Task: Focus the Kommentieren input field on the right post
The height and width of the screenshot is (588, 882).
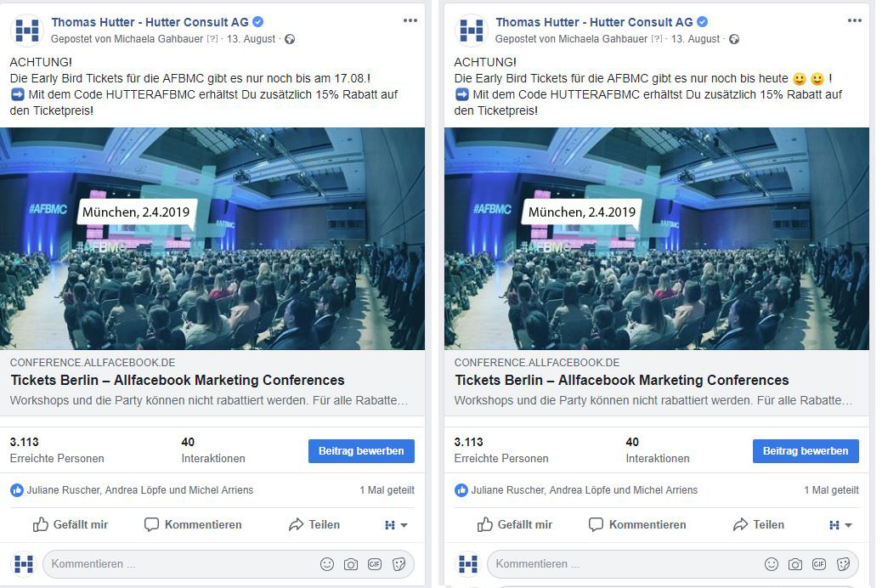Action: click(673, 564)
